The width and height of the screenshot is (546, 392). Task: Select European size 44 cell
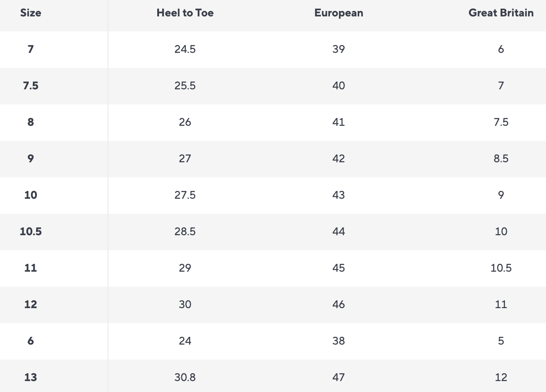339,232
